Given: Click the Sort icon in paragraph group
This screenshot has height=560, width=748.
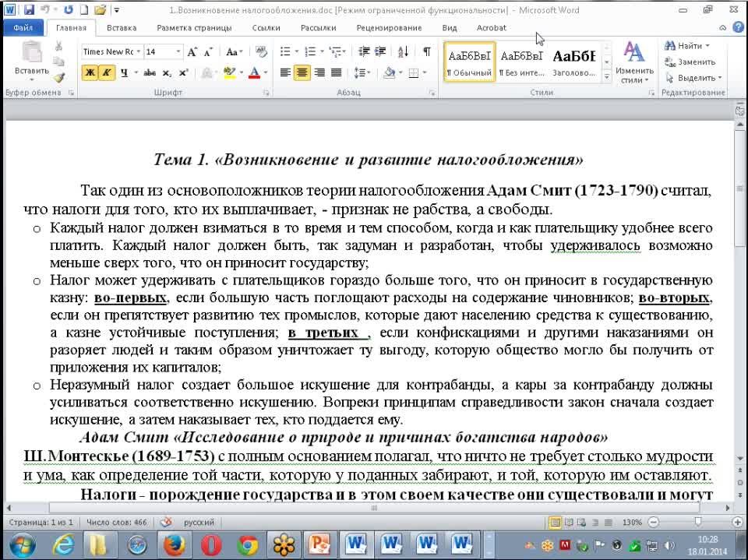Looking at the screenshot, I should (x=403, y=52).
